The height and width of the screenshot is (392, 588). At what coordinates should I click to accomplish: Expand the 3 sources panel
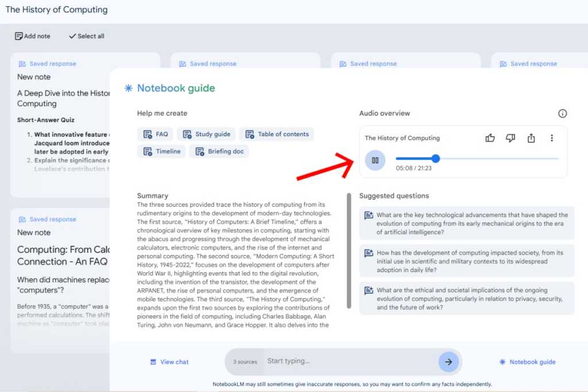coord(244,362)
